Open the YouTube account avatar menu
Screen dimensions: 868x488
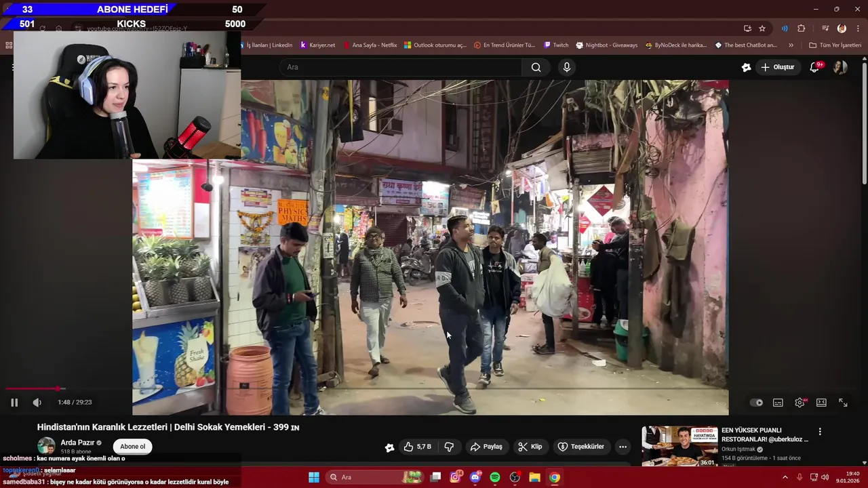click(x=840, y=67)
